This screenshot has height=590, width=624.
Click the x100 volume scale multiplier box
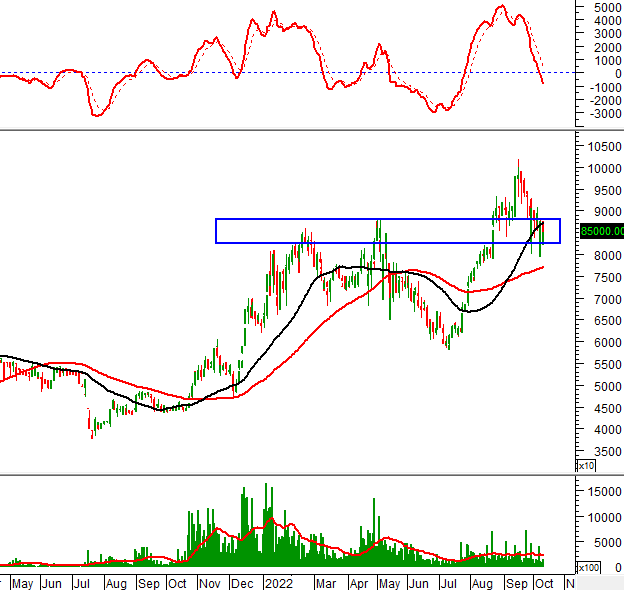[x=588, y=568]
